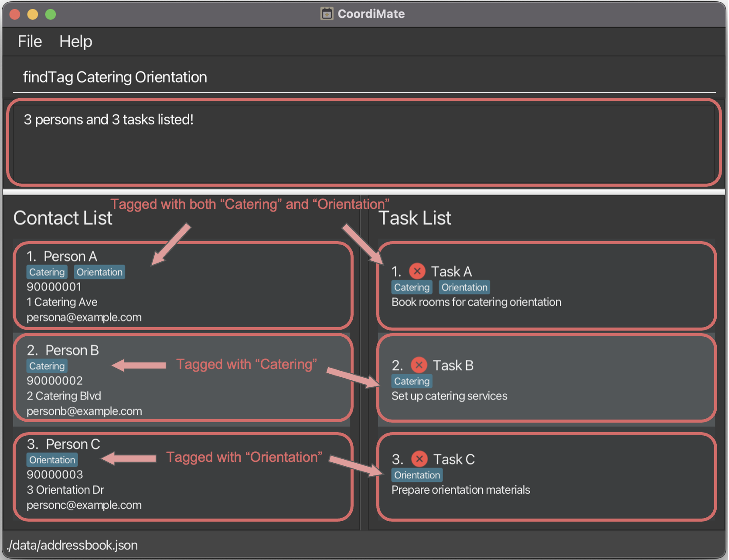Click the addressbook.json path in status bar
The image size is (729, 560).
pyautogui.click(x=72, y=545)
